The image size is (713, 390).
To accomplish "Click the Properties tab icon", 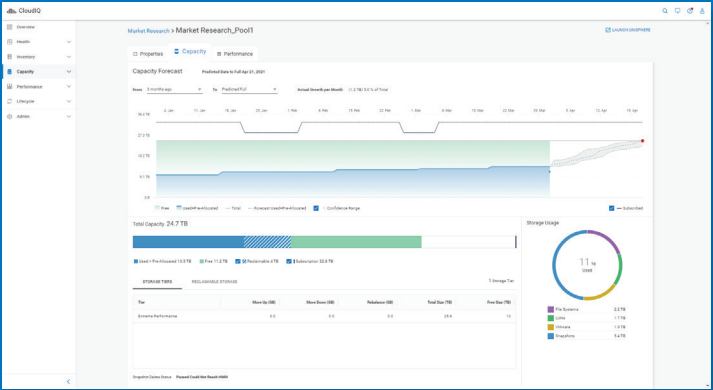I will point(135,54).
